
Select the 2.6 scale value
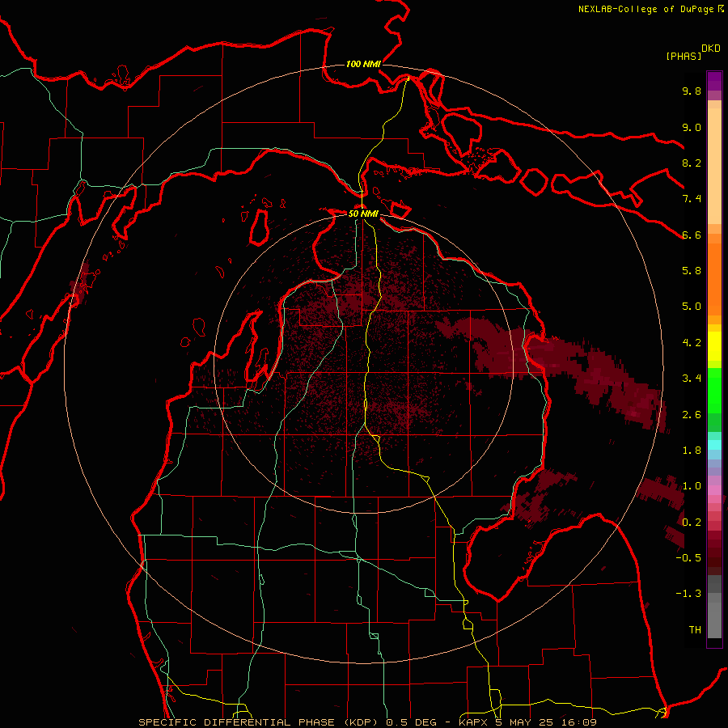click(x=692, y=415)
